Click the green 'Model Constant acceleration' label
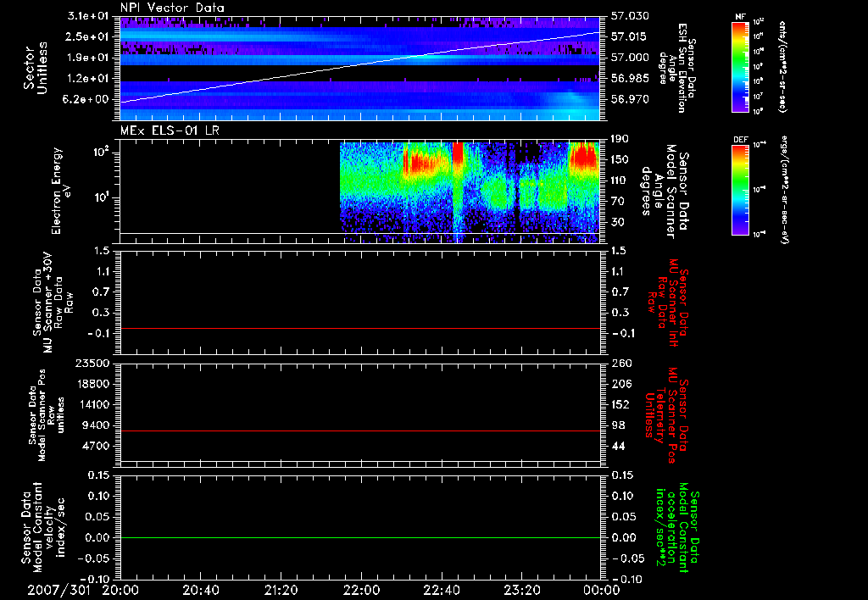Screen dimensions: 868x600 point(677,527)
